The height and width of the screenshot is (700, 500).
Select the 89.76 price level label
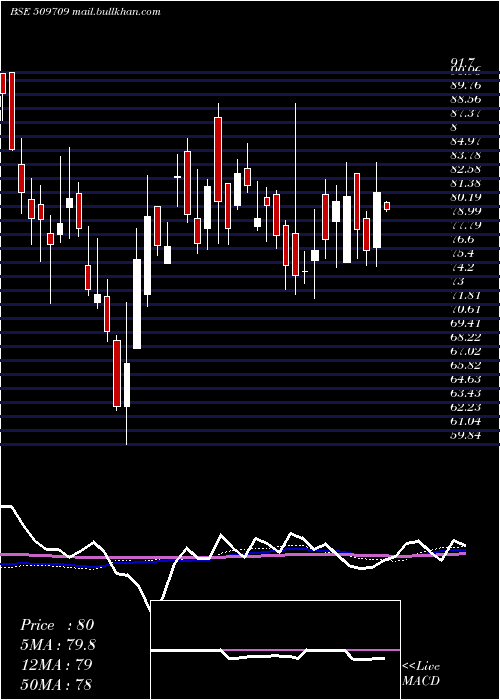466,86
